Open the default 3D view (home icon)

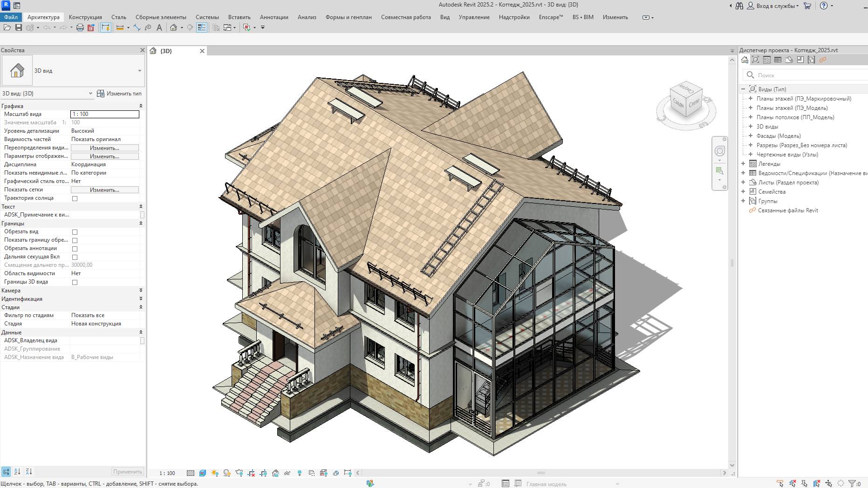coord(173,27)
